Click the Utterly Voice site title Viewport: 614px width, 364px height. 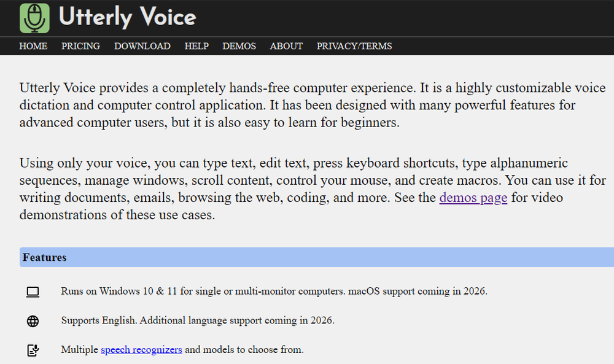click(x=127, y=17)
